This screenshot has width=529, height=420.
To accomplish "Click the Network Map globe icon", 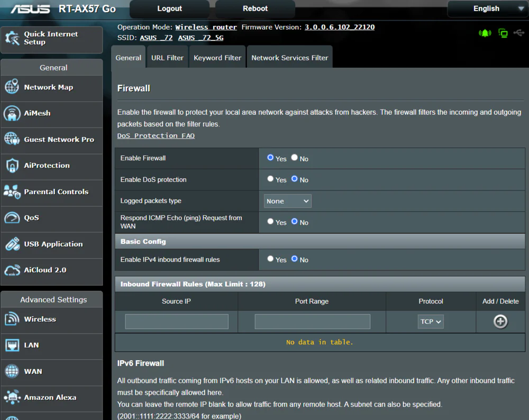I will (12, 87).
